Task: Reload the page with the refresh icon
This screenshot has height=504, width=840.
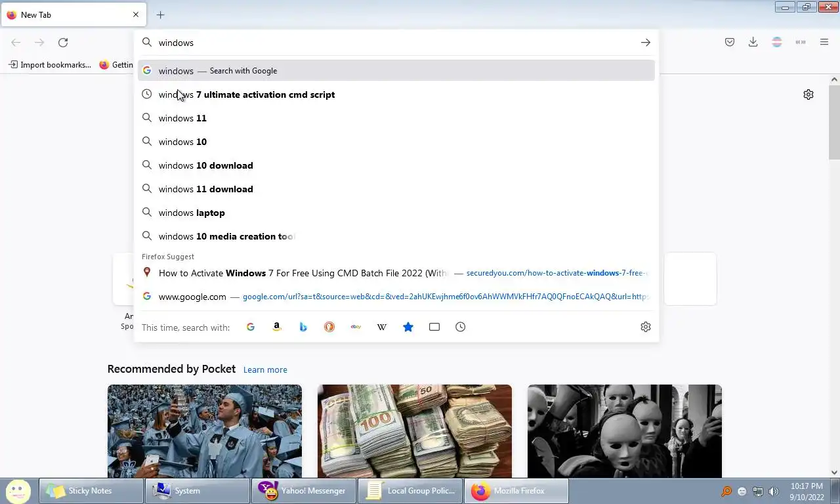Action: point(63,43)
